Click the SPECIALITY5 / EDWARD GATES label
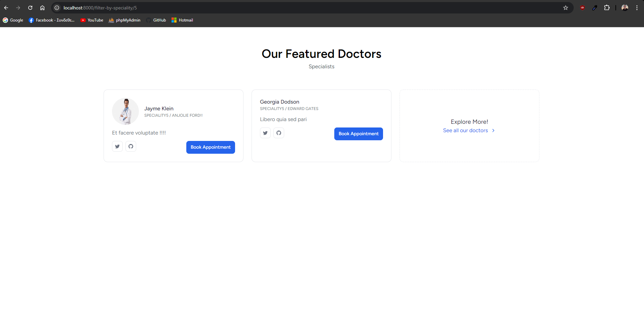The width and height of the screenshot is (644, 332). [x=289, y=109]
